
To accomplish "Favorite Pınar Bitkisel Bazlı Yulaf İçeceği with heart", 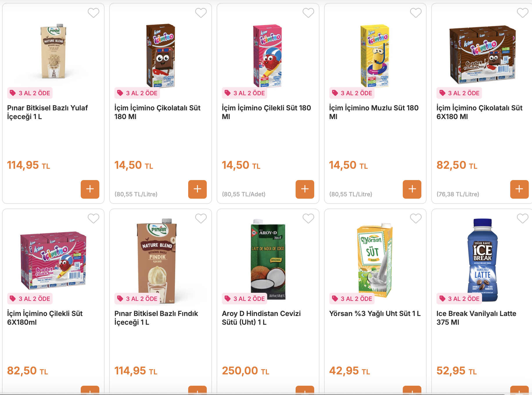I will coord(94,13).
